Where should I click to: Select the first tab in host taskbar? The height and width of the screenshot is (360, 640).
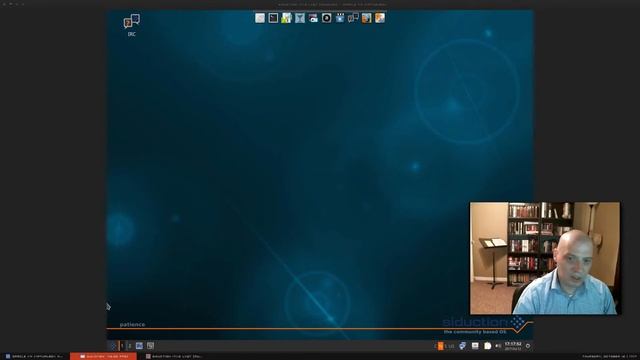[34, 356]
